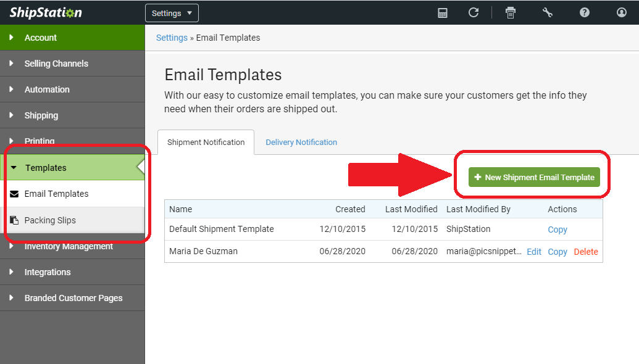Open the user account profile icon

(622, 12)
